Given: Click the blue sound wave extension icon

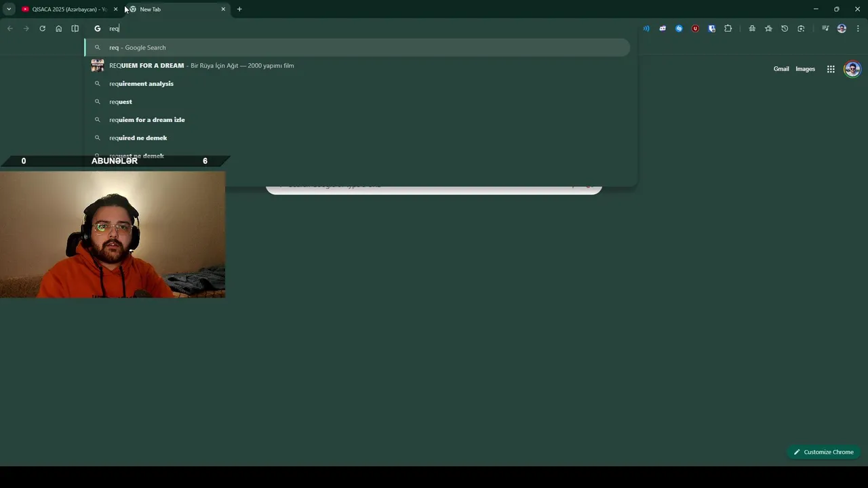Looking at the screenshot, I should click(x=646, y=28).
